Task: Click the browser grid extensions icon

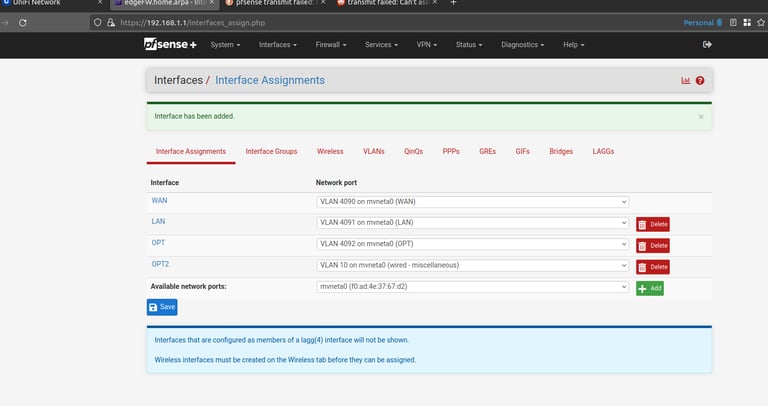Action: tap(747, 23)
